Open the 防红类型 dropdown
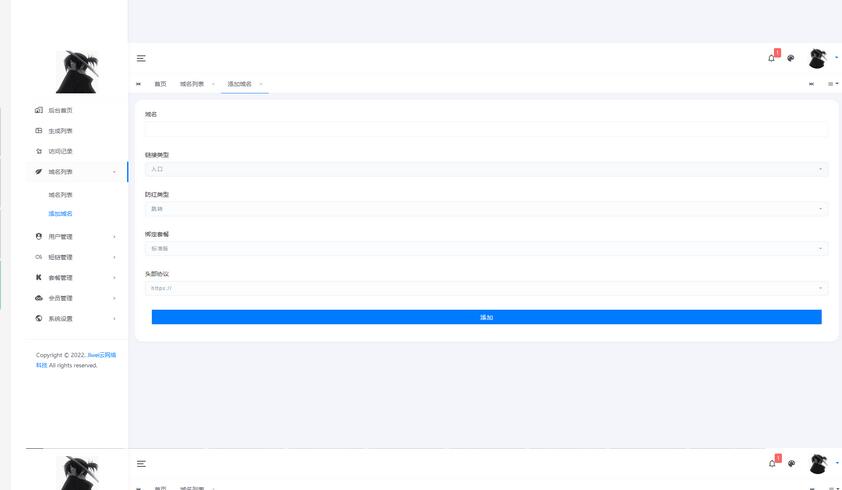 [486, 209]
